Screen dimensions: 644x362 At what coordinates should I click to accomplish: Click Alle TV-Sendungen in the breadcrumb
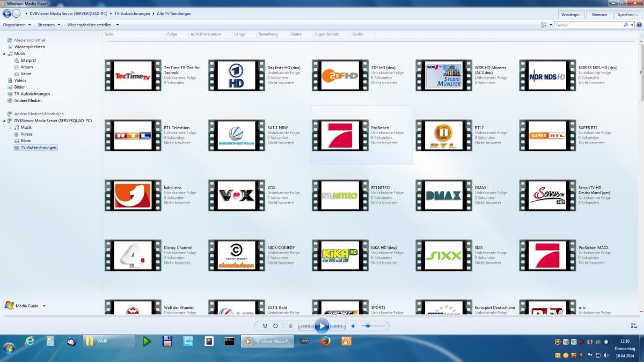point(174,13)
